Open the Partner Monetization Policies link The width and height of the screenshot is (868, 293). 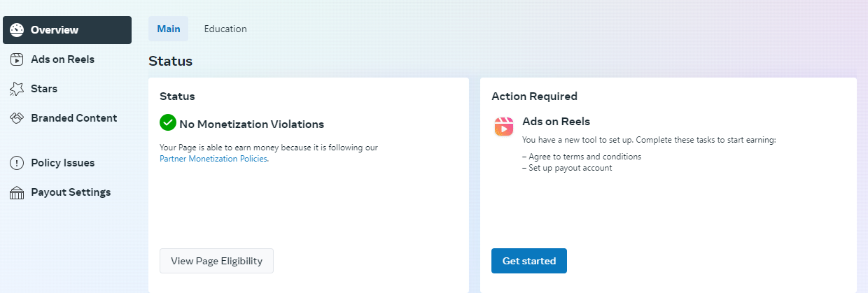[213, 159]
